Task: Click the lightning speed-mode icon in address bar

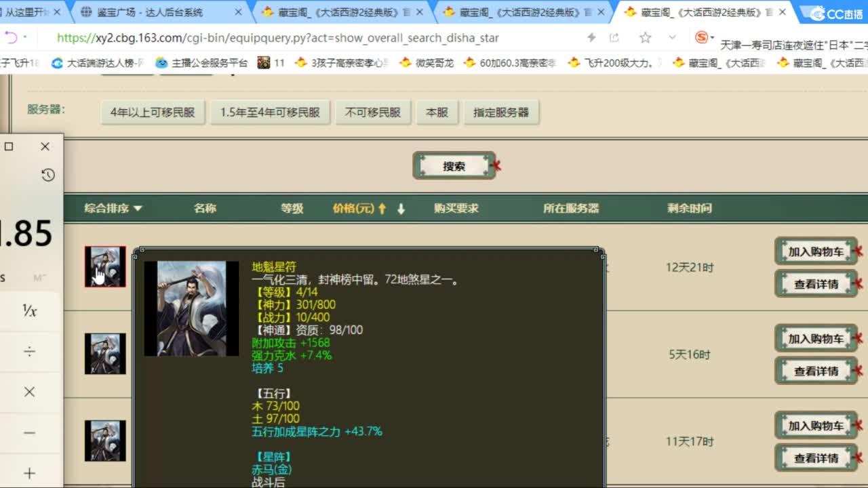Action: coord(591,38)
